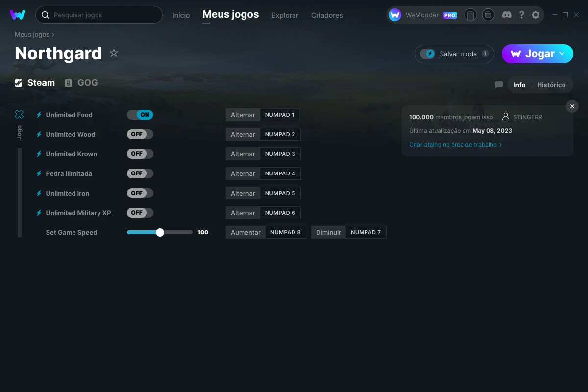Switch to the Explorar tab

click(x=285, y=15)
